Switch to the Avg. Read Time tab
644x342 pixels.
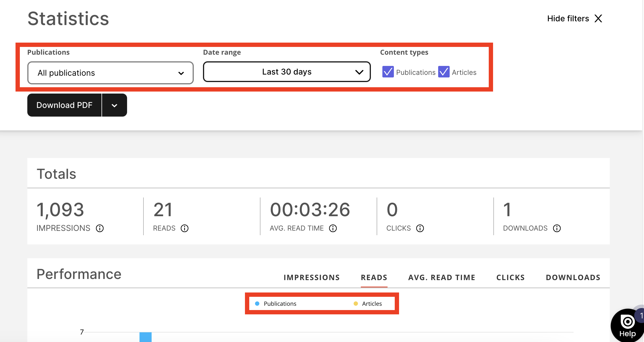442,278
